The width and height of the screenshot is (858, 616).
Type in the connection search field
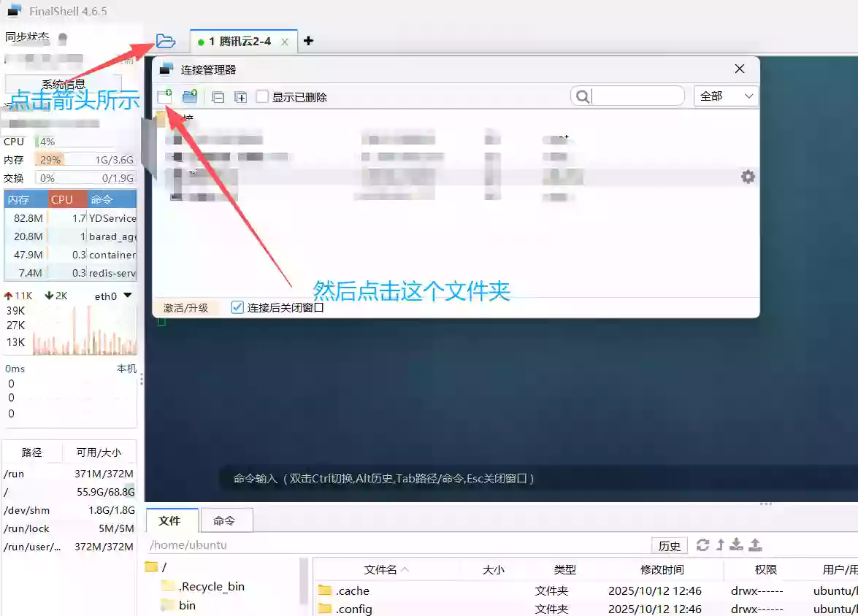635,96
